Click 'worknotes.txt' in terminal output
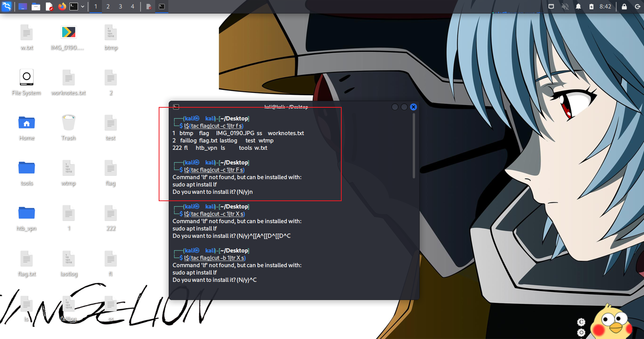Image resolution: width=644 pixels, height=339 pixels. 286,133
